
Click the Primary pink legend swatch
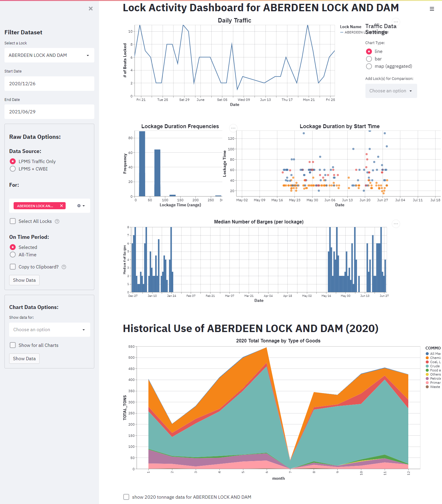(x=427, y=383)
